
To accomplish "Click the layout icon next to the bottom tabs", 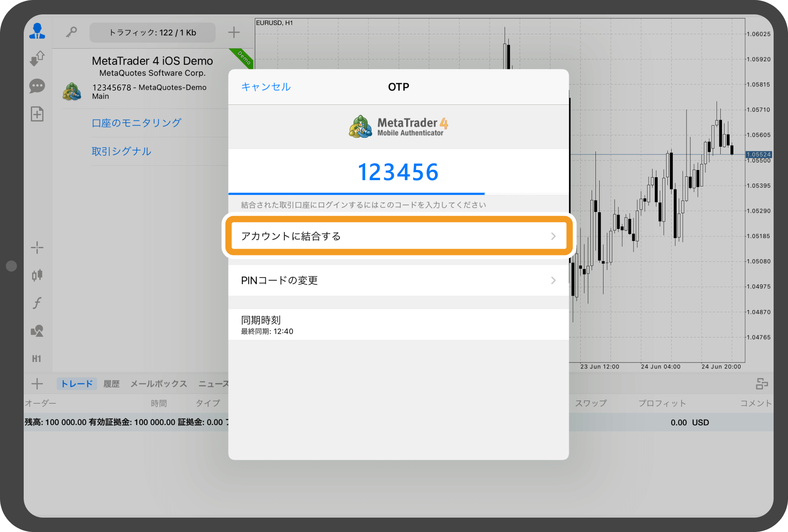I will [762, 384].
